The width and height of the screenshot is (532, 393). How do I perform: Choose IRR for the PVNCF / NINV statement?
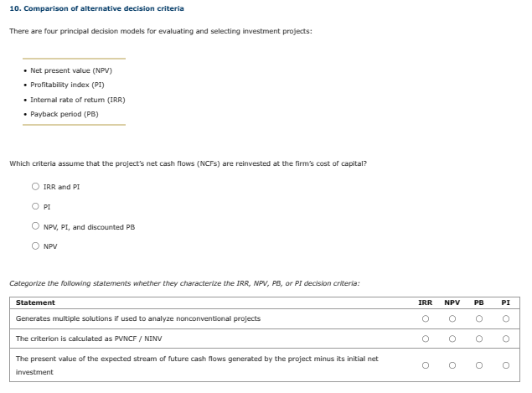point(426,339)
